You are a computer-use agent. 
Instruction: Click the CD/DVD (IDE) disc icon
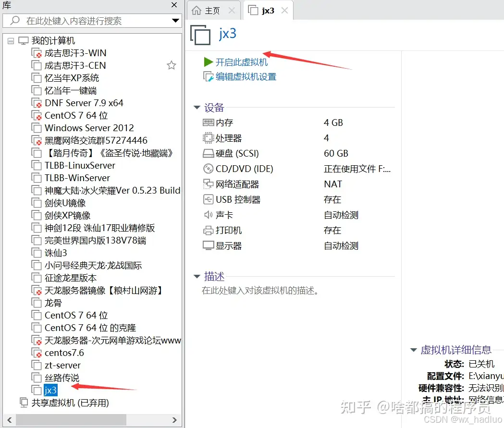point(209,169)
